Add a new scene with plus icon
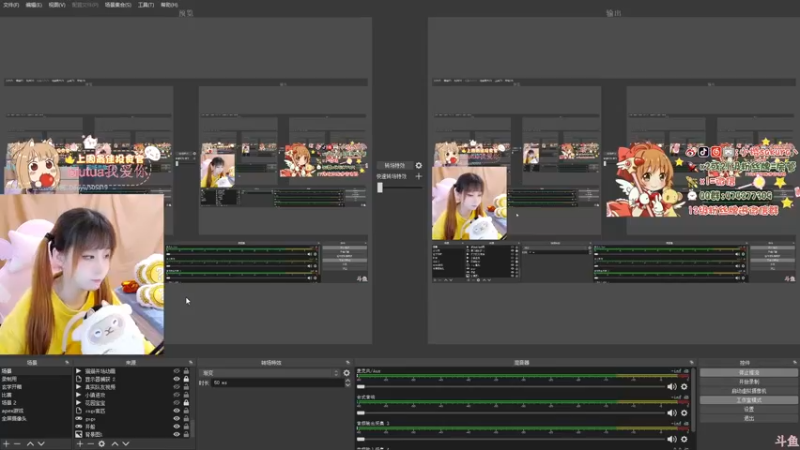Viewport: 800px width, 450px height. pyautogui.click(x=7, y=444)
